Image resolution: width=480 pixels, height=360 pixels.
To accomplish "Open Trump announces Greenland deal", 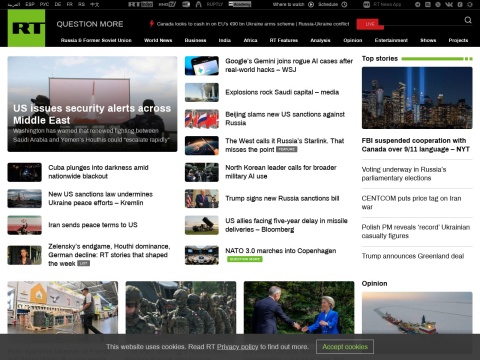I will point(413,256).
